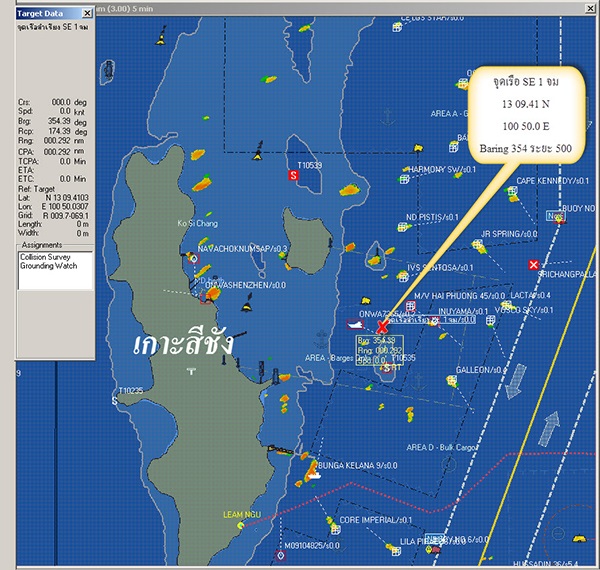Image resolution: width=600 pixels, height=570 pixels.
Task: Click the red S marker near T10539
Action: pyautogui.click(x=294, y=175)
